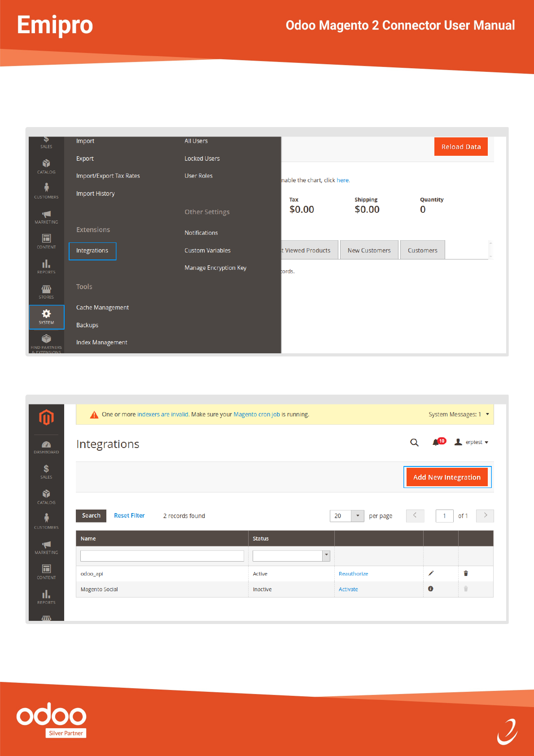The height and width of the screenshot is (756, 534).
Task: Click the warning triangle icon in message bar
Action: coord(94,415)
